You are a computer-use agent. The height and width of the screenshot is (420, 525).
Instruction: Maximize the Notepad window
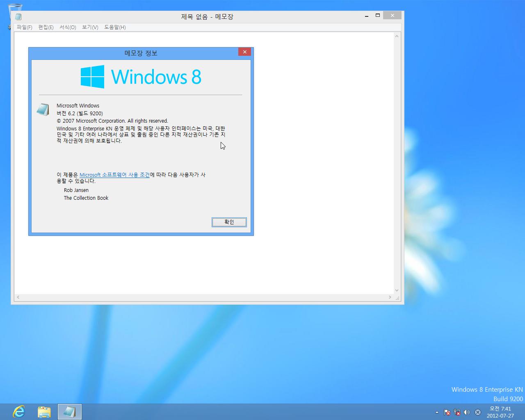378,16
